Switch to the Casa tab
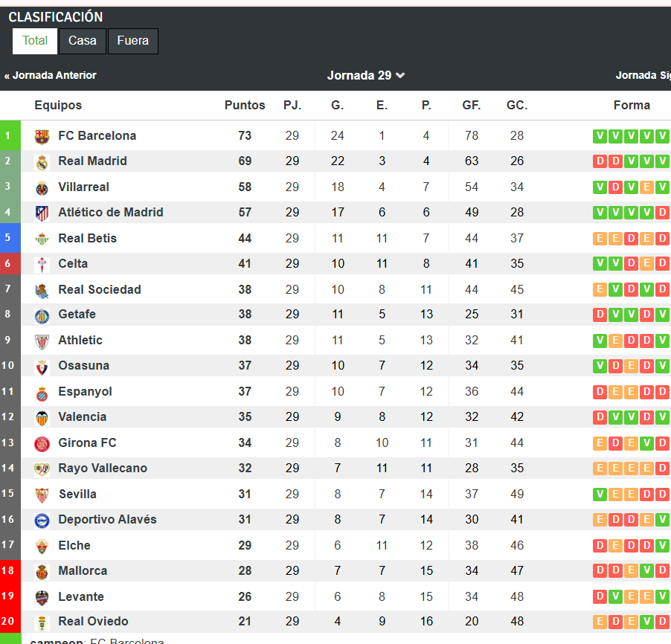671x644 pixels. [83, 41]
